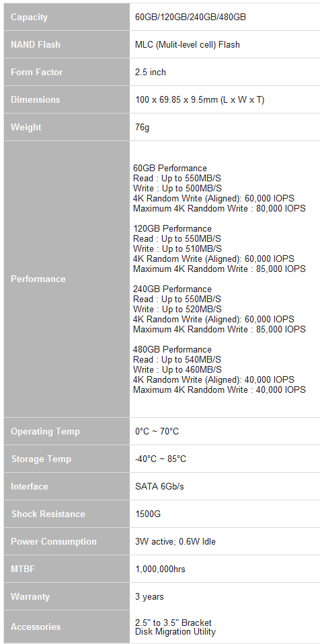The height and width of the screenshot is (644, 320).
Task: Select the Form Factor row label
Action: point(67,72)
